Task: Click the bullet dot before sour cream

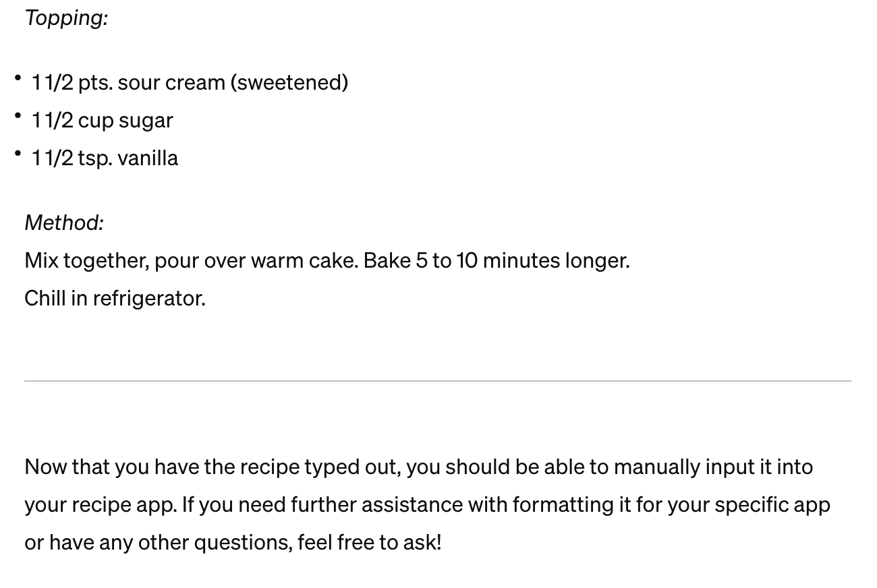Action: point(18,78)
